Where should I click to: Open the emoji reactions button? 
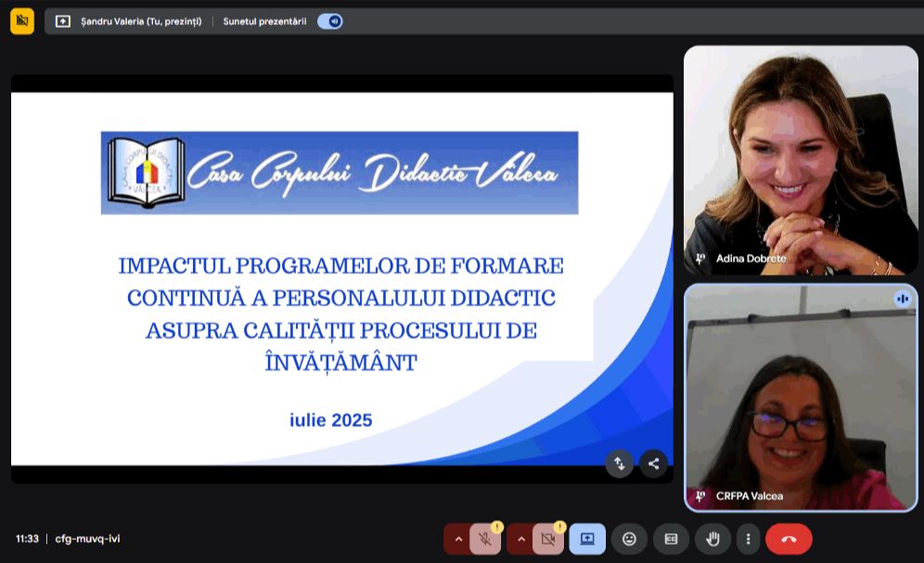point(629,539)
